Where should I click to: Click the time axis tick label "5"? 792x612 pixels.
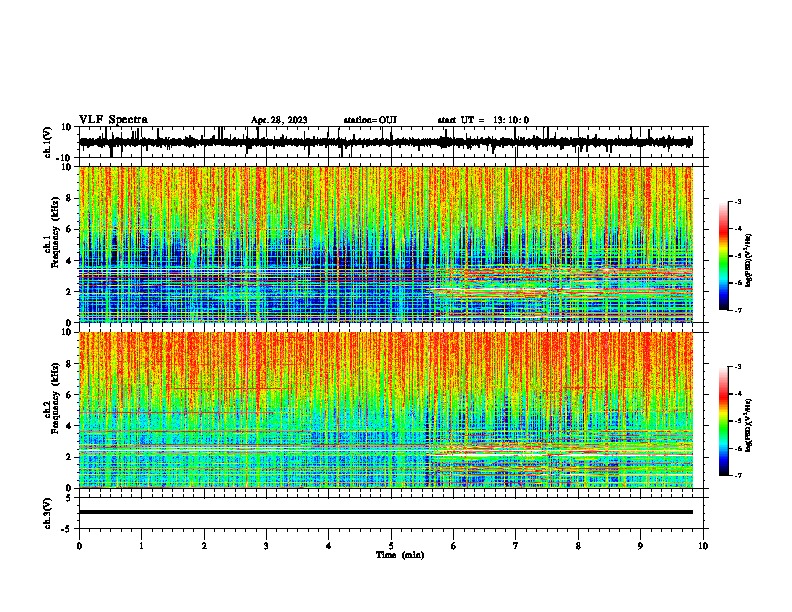[x=391, y=545]
